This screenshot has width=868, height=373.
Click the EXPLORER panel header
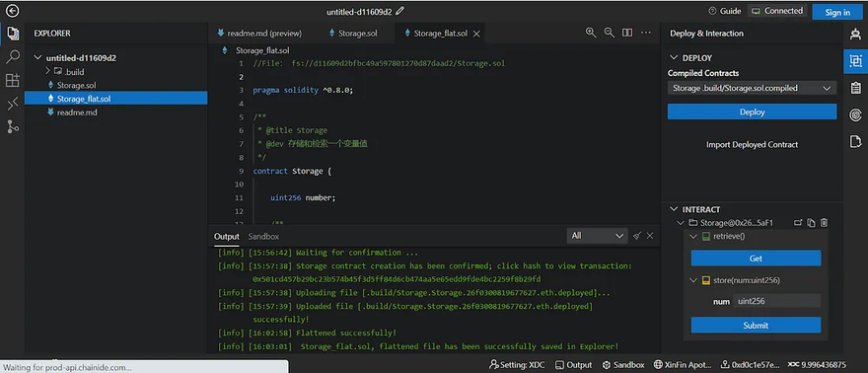[52, 34]
